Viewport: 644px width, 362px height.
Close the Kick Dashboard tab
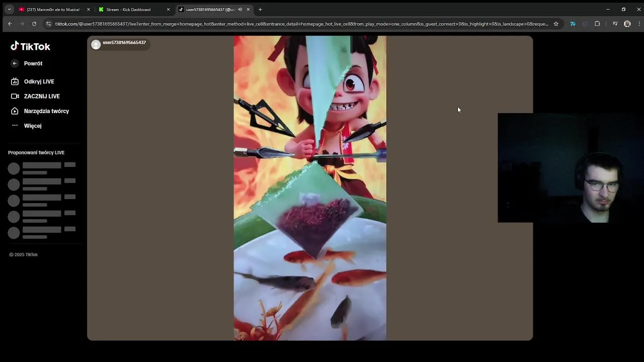(x=168, y=10)
